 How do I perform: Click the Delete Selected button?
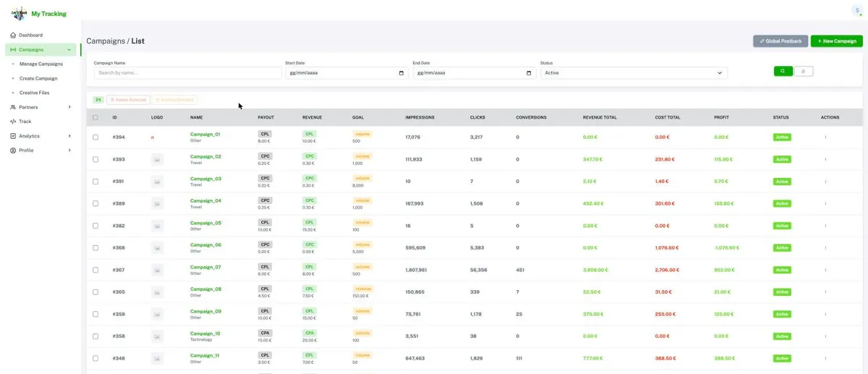pos(129,100)
